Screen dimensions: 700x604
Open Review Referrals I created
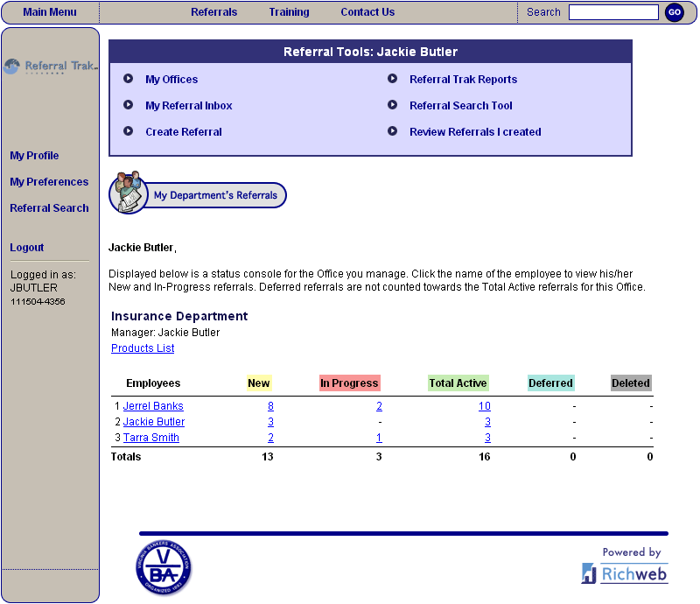(475, 132)
